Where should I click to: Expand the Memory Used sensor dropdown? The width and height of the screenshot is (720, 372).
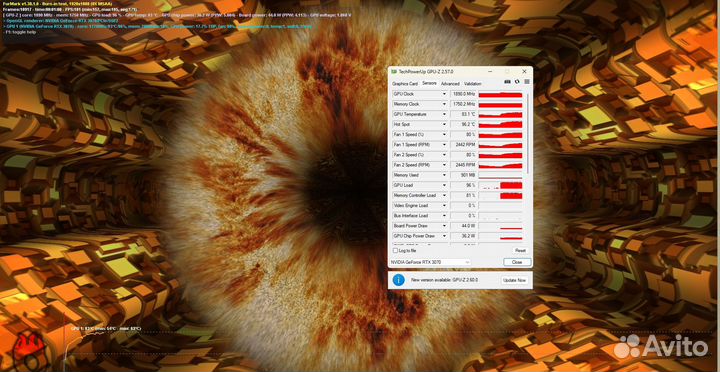[444, 175]
